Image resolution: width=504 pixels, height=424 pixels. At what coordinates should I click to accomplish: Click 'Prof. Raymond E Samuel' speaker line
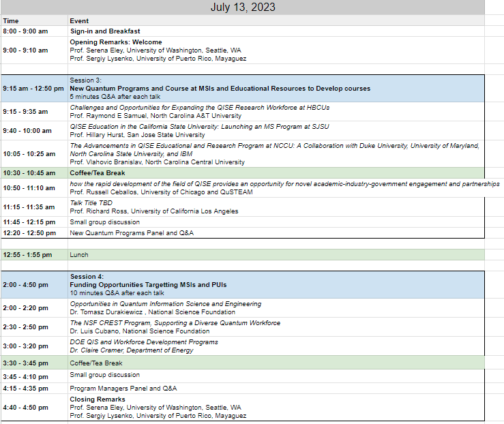(155, 116)
